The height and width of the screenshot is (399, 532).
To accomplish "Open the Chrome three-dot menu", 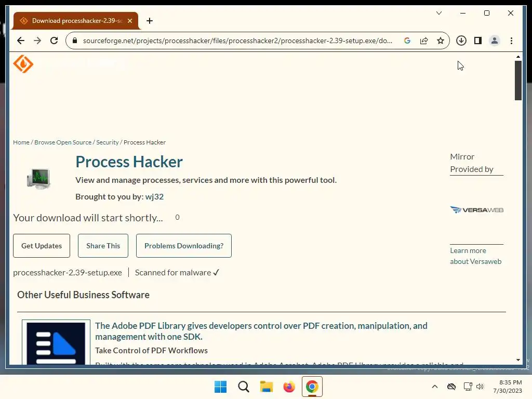I will point(511,41).
